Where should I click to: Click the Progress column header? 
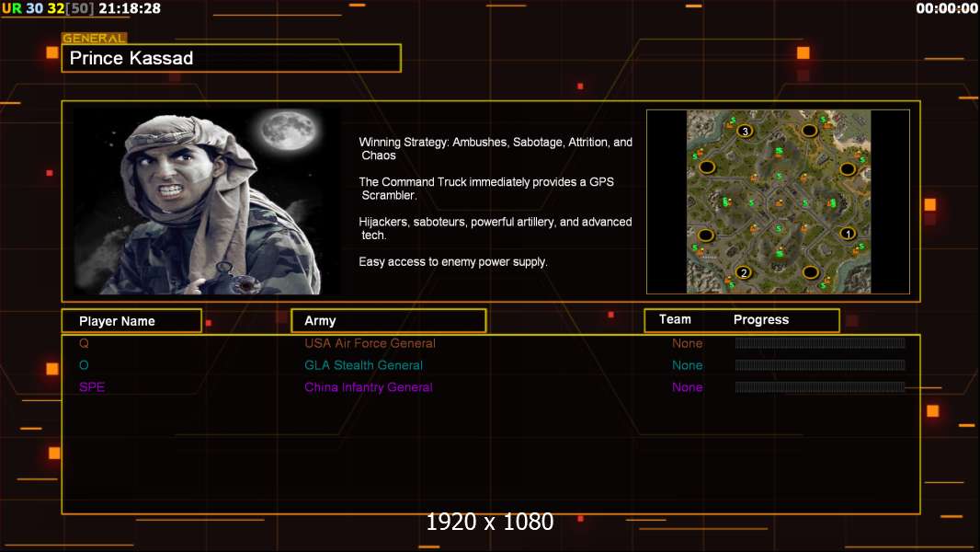coord(760,319)
